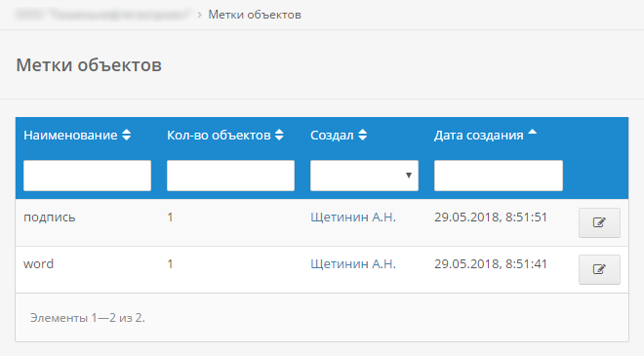Open the Создал filter dropdown
The width and height of the screenshot is (644, 356).
[x=364, y=176]
